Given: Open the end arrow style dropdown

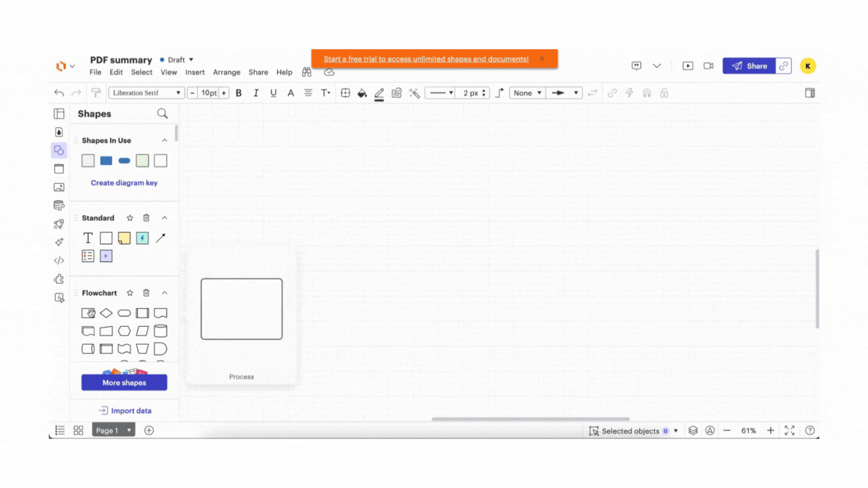Looking at the screenshot, I should (564, 93).
